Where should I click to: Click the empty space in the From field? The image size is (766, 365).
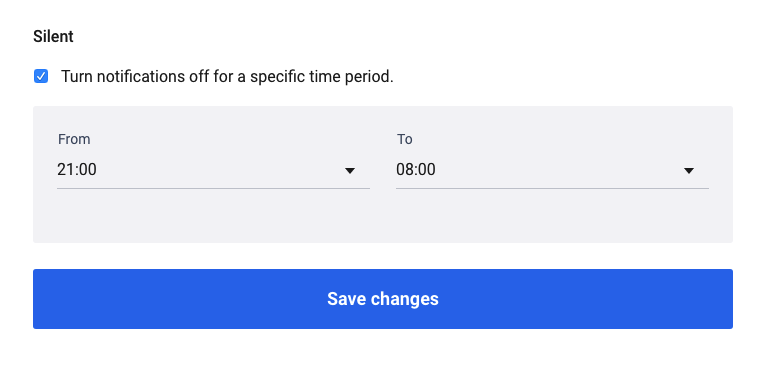pyautogui.click(x=220, y=170)
